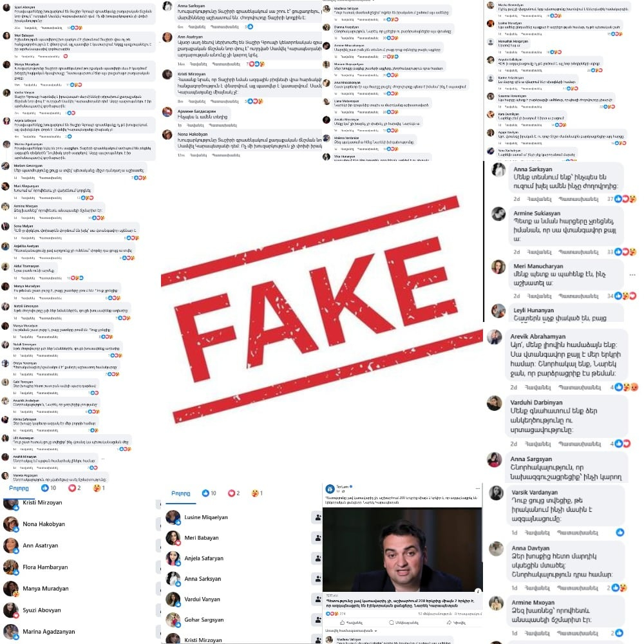
Task: Click the info icon on the video thumbnail
Action: coord(478,591)
